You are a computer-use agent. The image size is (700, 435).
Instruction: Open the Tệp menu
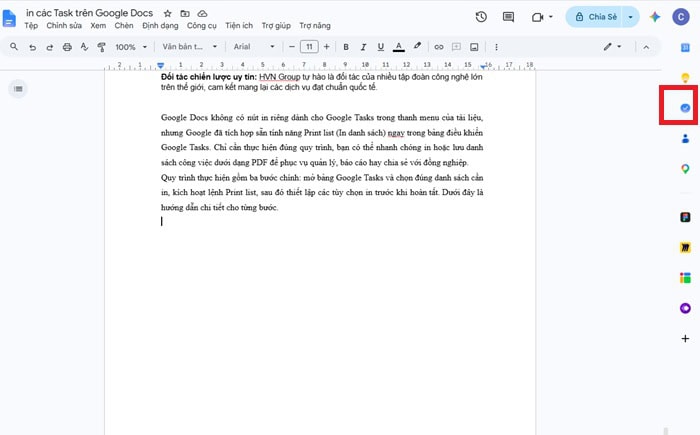[31, 25]
